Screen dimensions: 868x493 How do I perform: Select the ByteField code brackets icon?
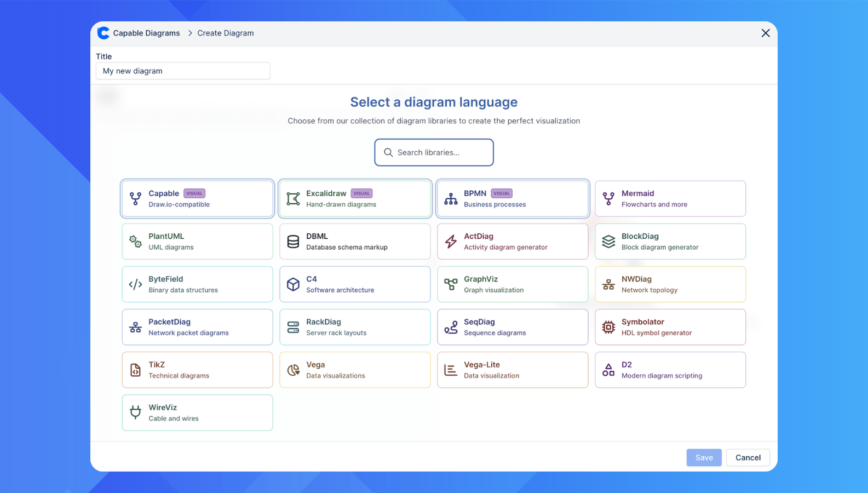coord(135,284)
